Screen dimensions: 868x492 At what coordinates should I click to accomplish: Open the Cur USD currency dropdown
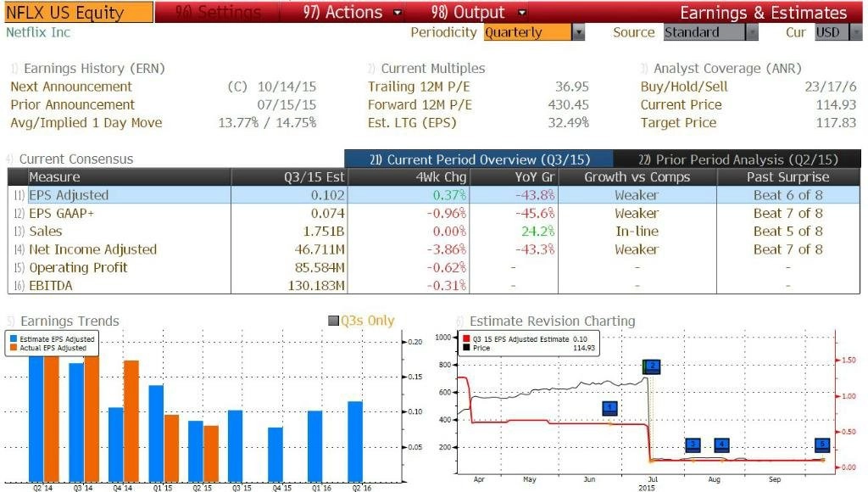[x=832, y=32]
